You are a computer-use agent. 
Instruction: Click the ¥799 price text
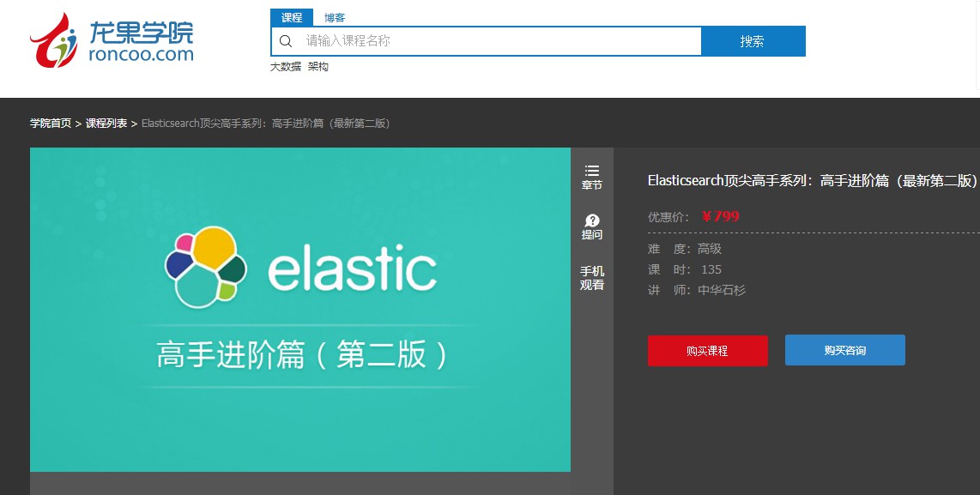coord(721,216)
